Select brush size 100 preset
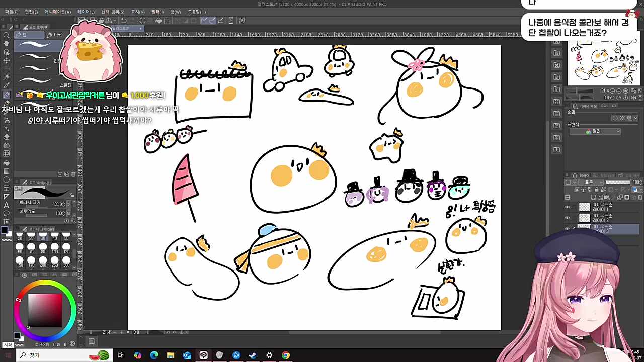This screenshot has width=644, height=362. pyautogui.click(x=54, y=248)
